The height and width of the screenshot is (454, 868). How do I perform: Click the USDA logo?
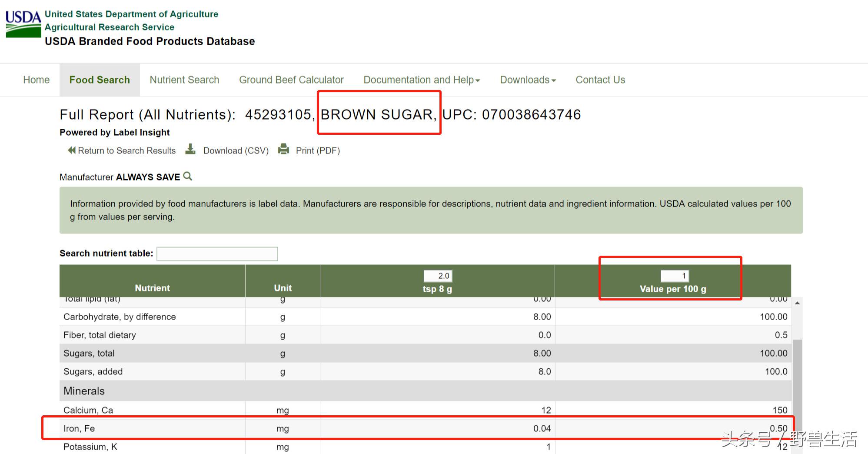click(23, 24)
